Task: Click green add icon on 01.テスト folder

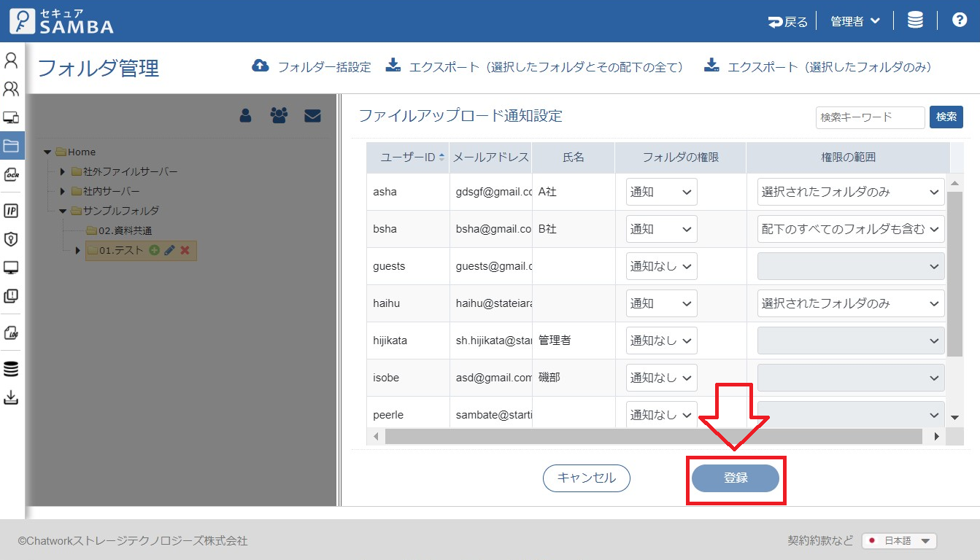Action: 154,250
